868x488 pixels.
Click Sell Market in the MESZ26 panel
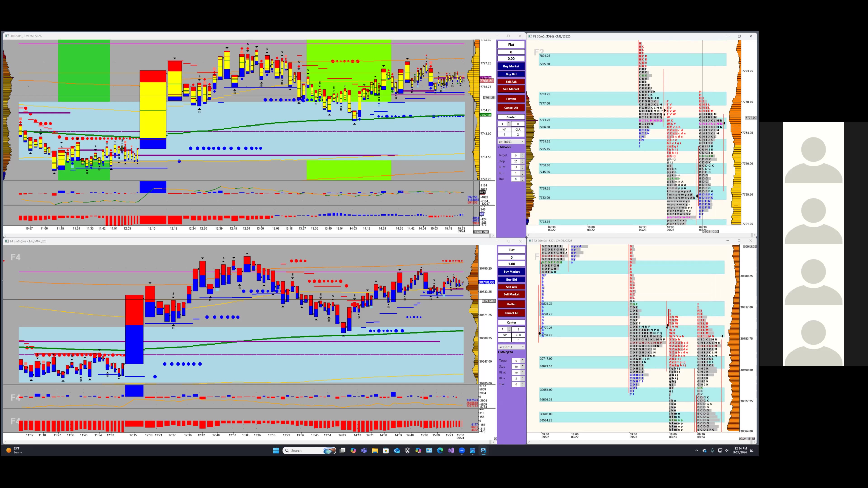[511, 89]
